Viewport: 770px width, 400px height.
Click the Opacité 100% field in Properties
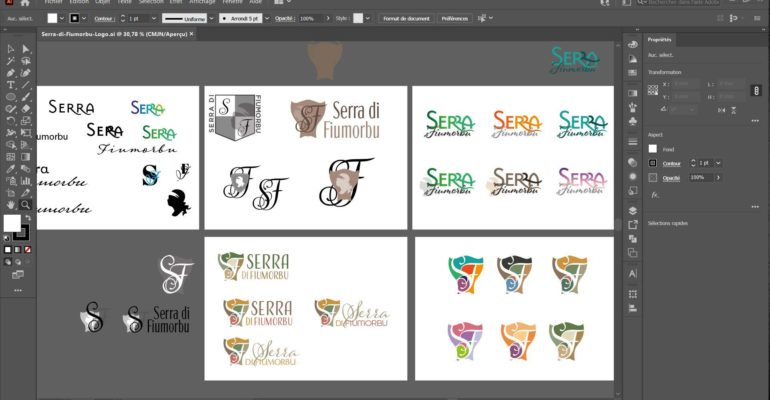[x=696, y=177]
